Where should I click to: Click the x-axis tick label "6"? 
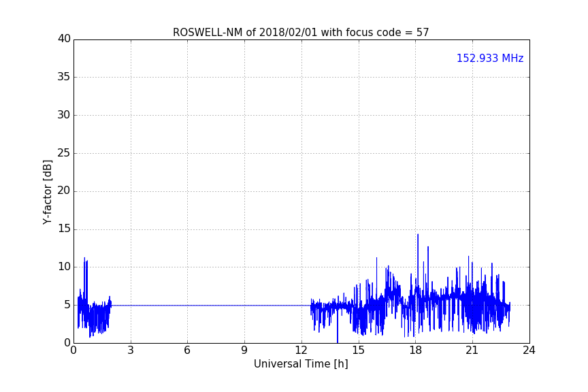point(188,350)
